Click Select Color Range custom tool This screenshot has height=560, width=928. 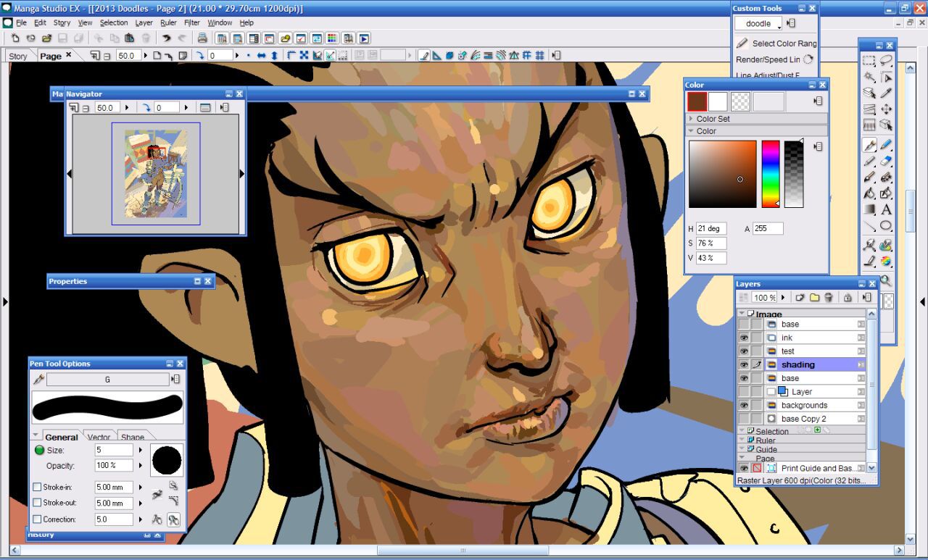click(x=776, y=43)
